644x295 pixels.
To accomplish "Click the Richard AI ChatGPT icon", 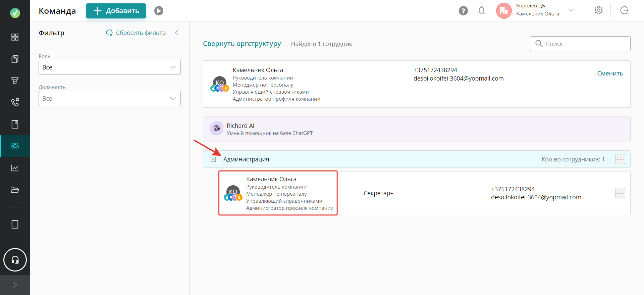I will coord(217,128).
